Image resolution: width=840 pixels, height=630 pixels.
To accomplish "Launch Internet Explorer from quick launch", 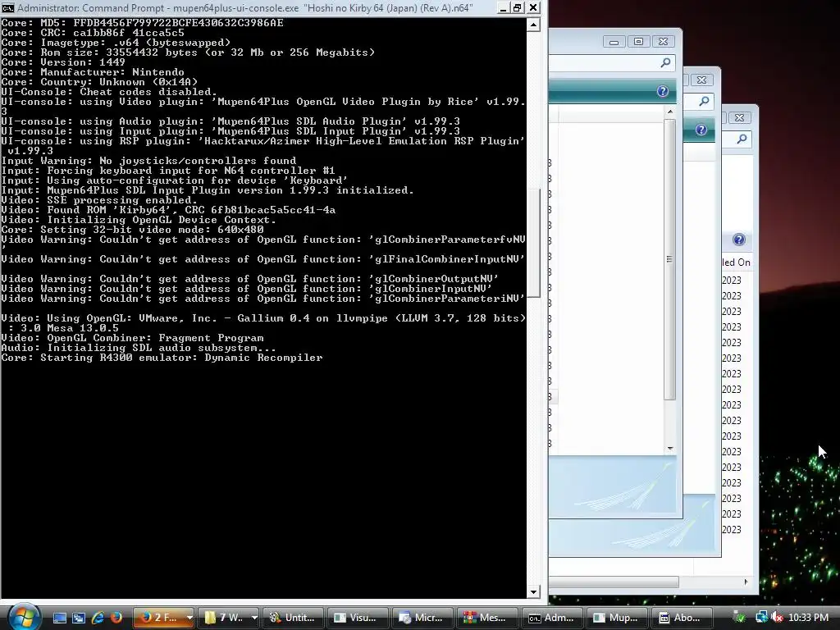I will click(98, 618).
